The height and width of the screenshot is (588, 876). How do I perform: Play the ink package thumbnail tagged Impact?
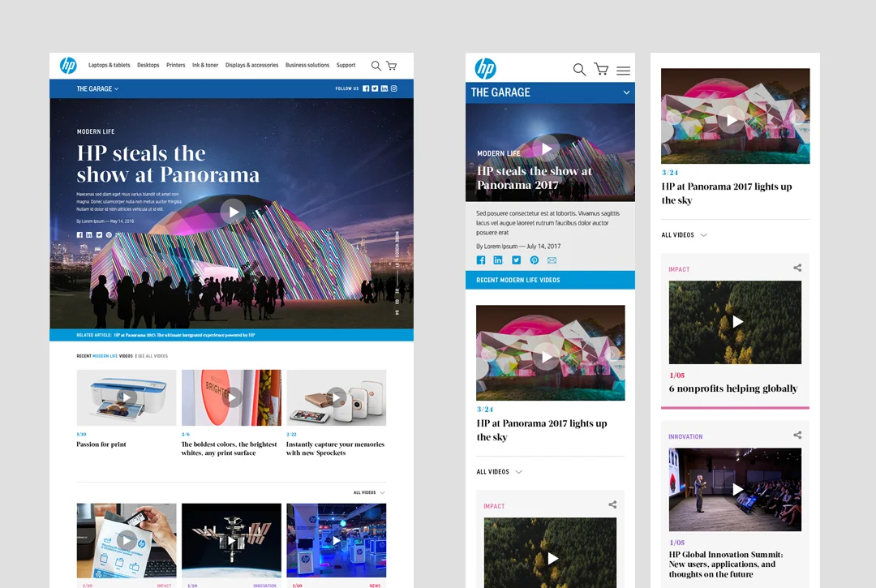[127, 540]
